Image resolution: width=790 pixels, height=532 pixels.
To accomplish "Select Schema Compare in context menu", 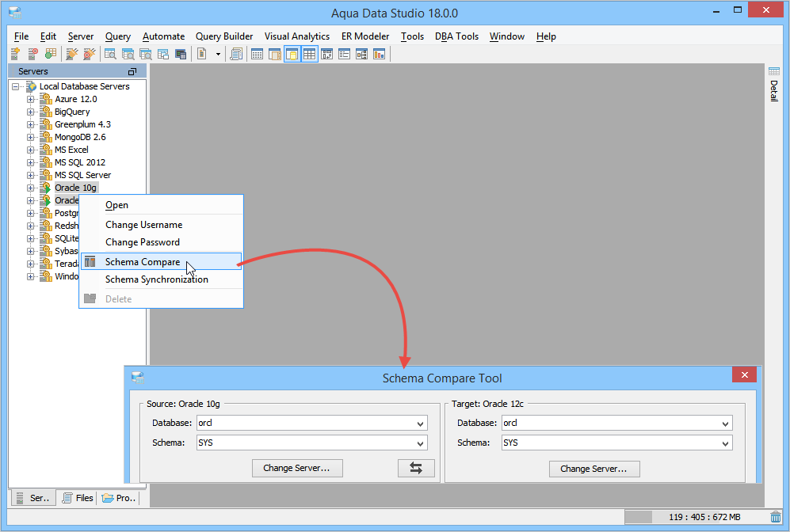I will 161,262.
